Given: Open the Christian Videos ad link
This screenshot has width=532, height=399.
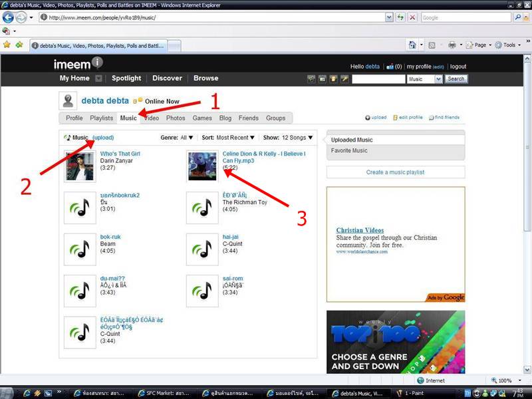Looking at the screenshot, I should point(360,230).
